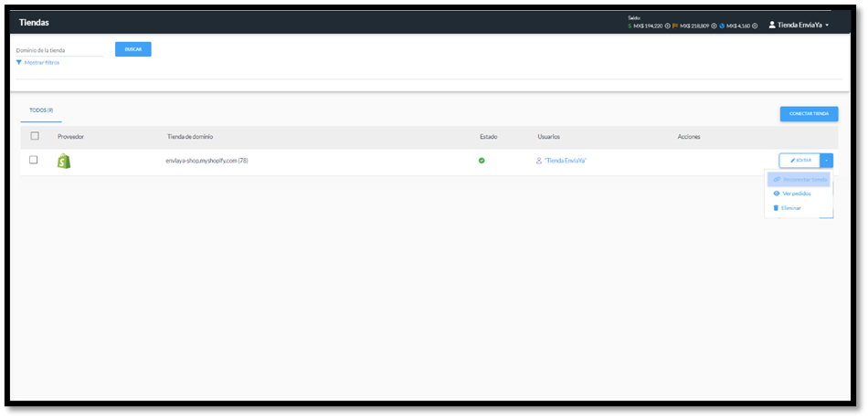This screenshot has height=418, width=868.
Task: Click the BUSCAR button
Action: point(132,49)
